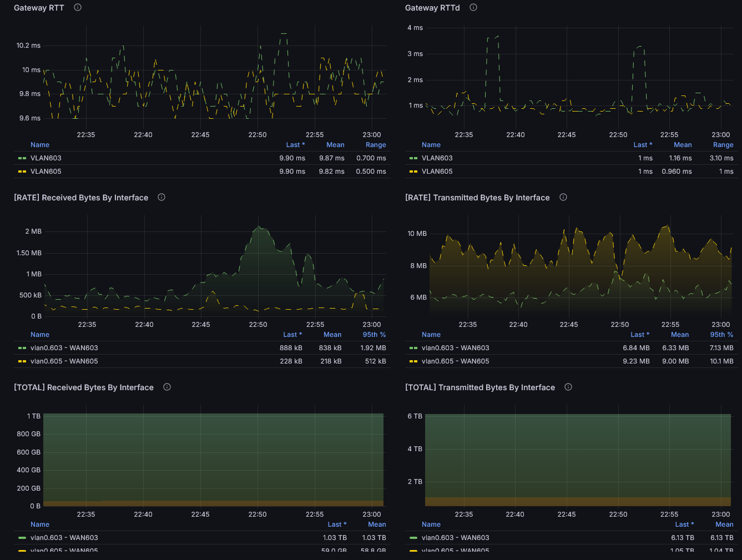The width and height of the screenshot is (742, 560).
Task: Sort [TOTAL] Transmitted Bytes legend by Mean
Action: coord(724,524)
